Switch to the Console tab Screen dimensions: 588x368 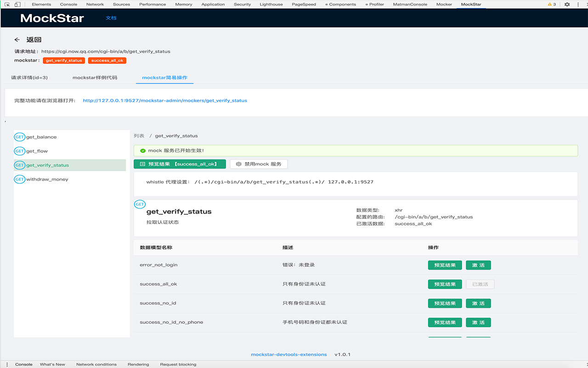pyautogui.click(x=68, y=4)
